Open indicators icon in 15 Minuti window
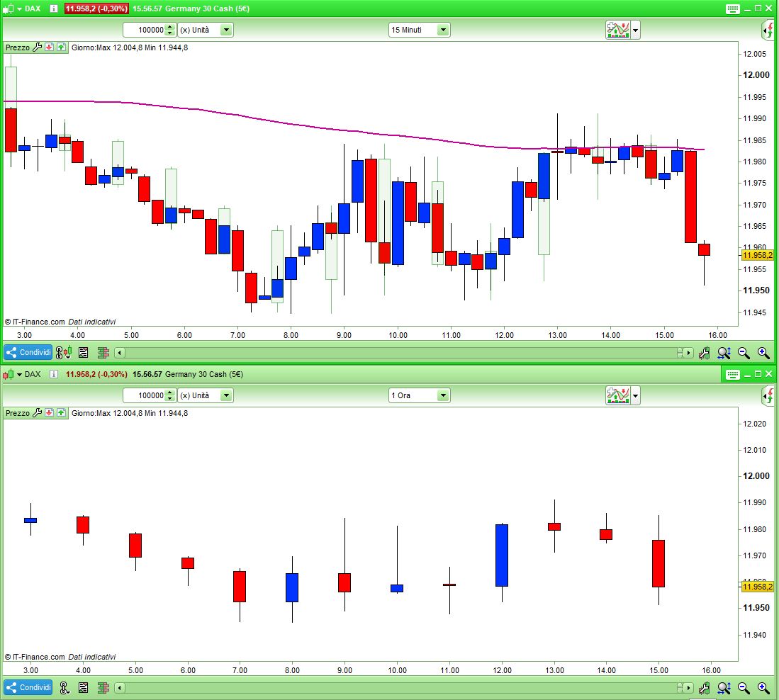Image resolution: width=779 pixels, height=700 pixels. 617,30
